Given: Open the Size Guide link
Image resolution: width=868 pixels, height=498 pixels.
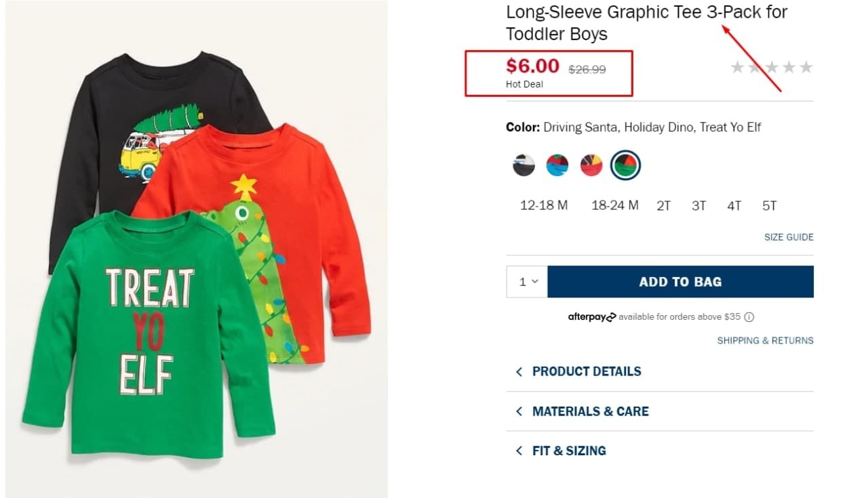Looking at the screenshot, I should pos(789,237).
